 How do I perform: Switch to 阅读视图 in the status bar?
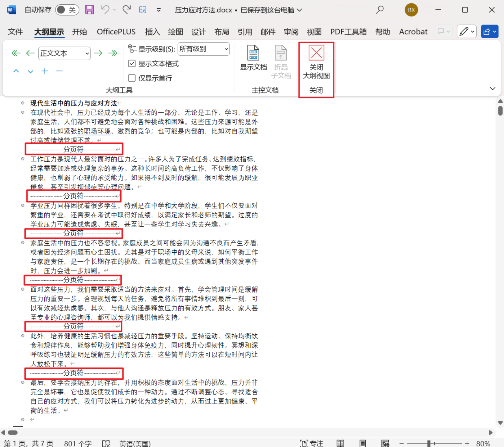point(340,443)
